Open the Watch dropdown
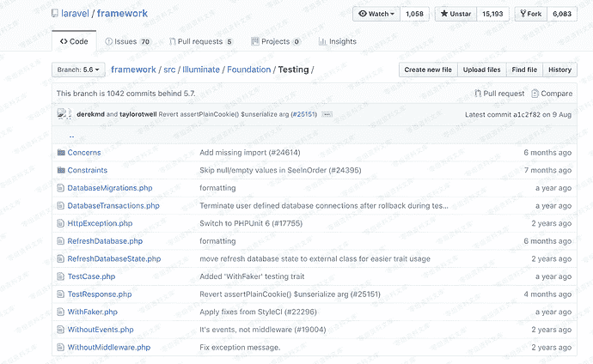 376,14
